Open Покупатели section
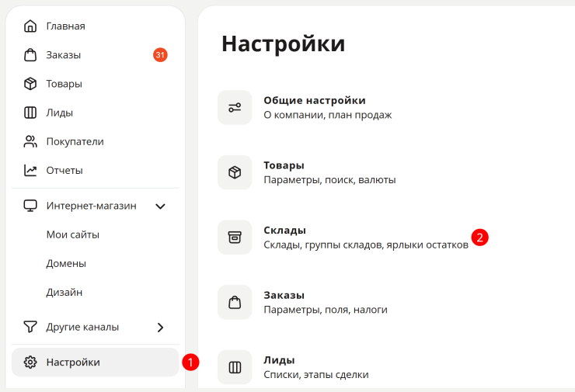575x392 pixels. 75,142
